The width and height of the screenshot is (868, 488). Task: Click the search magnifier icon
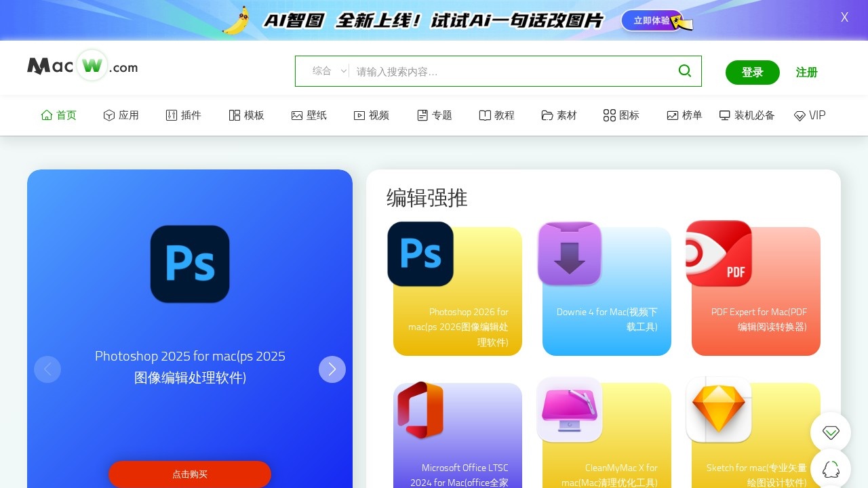(x=684, y=70)
